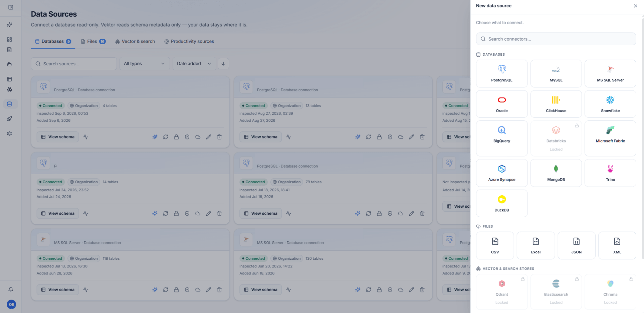Switch to the Files tab
The height and width of the screenshot is (313, 644).
(93, 42)
